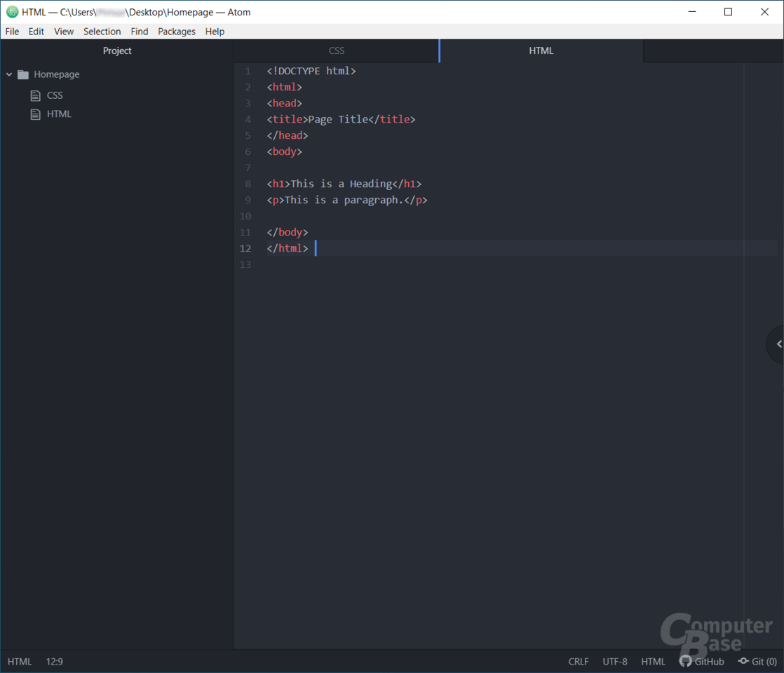This screenshot has width=784, height=673.
Task: Switch to the HTML tab
Action: click(x=541, y=50)
